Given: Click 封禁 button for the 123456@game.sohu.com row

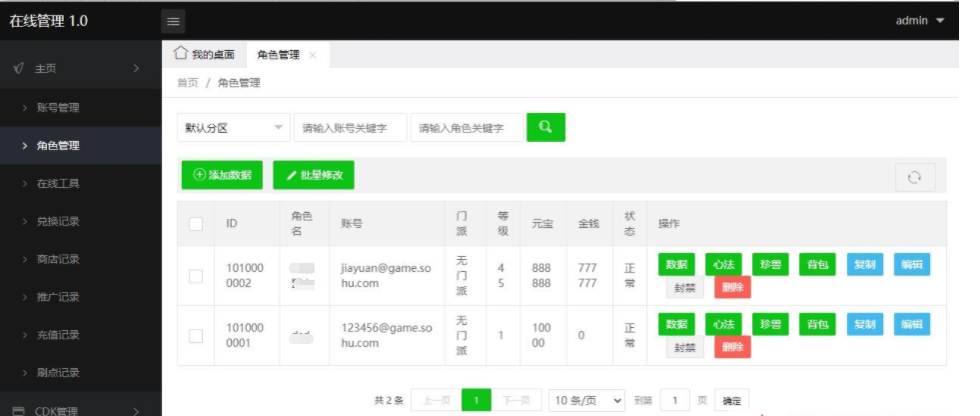Looking at the screenshot, I should click(x=684, y=347).
